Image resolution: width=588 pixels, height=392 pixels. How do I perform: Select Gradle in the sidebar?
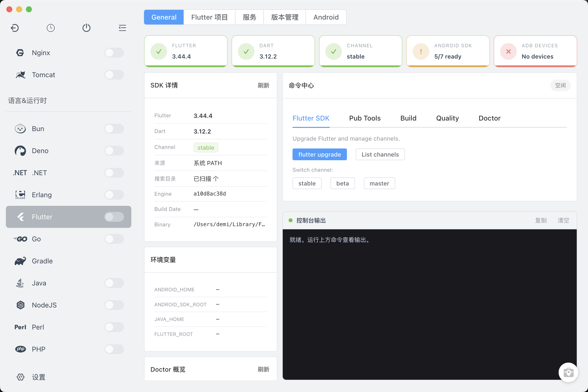[69, 261]
